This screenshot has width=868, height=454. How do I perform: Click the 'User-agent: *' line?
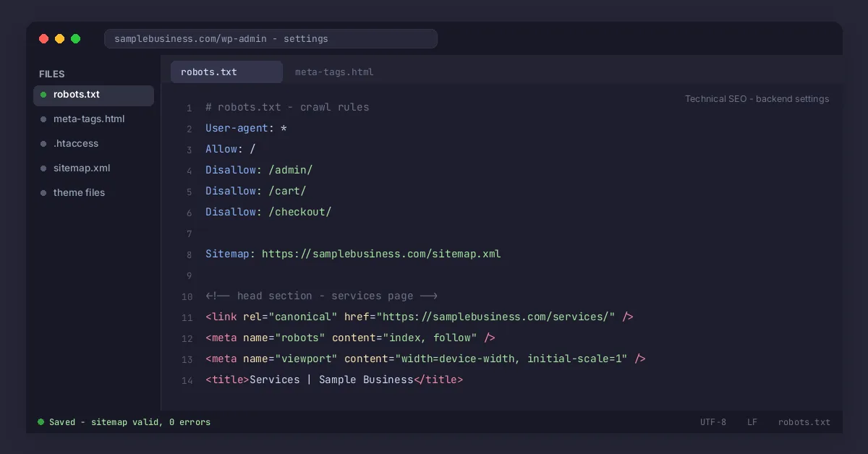pyautogui.click(x=247, y=128)
